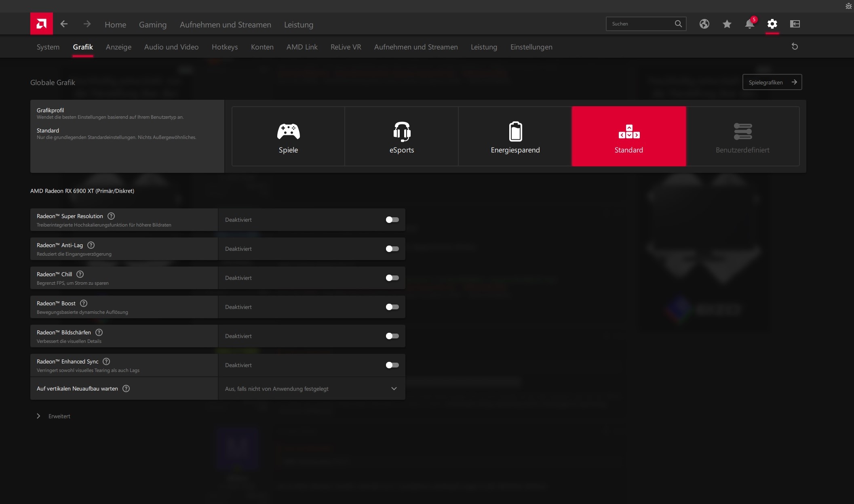Open the web browser globe icon
Screen dimensions: 854x504
coord(704,24)
